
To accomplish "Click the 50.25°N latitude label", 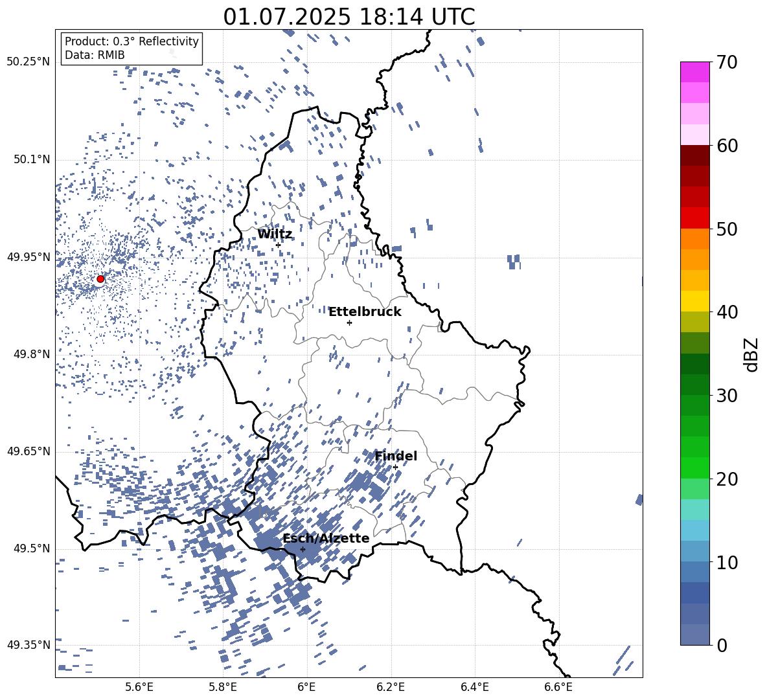I will 29,62.
